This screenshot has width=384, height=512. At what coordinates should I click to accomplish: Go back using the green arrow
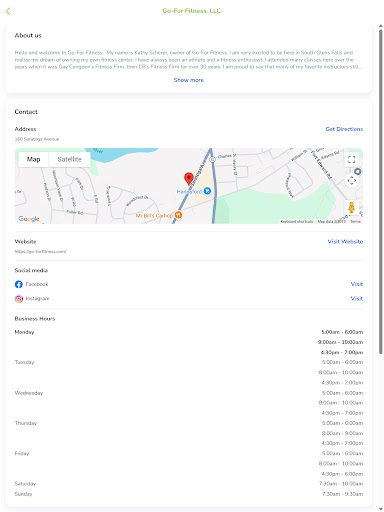coord(8,11)
